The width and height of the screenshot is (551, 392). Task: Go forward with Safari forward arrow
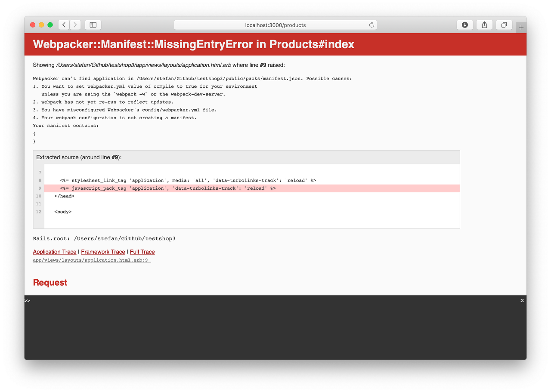click(75, 25)
